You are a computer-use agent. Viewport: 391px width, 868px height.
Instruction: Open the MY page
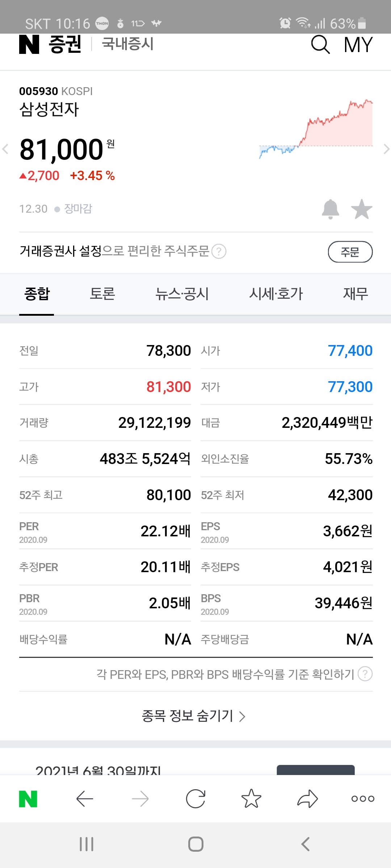(x=358, y=45)
